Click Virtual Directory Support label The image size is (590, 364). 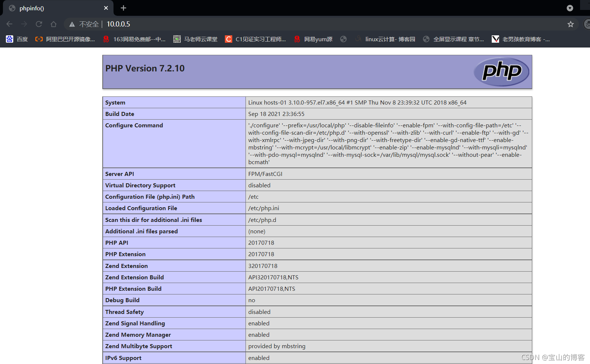click(140, 185)
